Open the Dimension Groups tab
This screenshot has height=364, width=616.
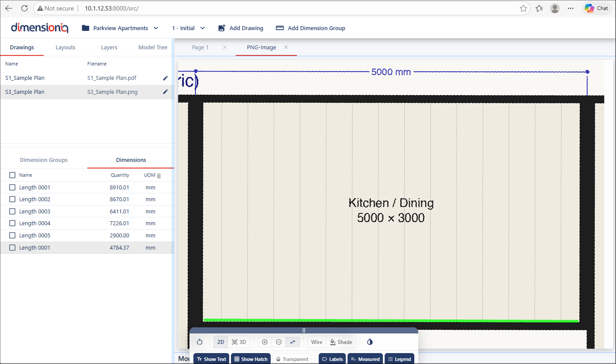44,160
